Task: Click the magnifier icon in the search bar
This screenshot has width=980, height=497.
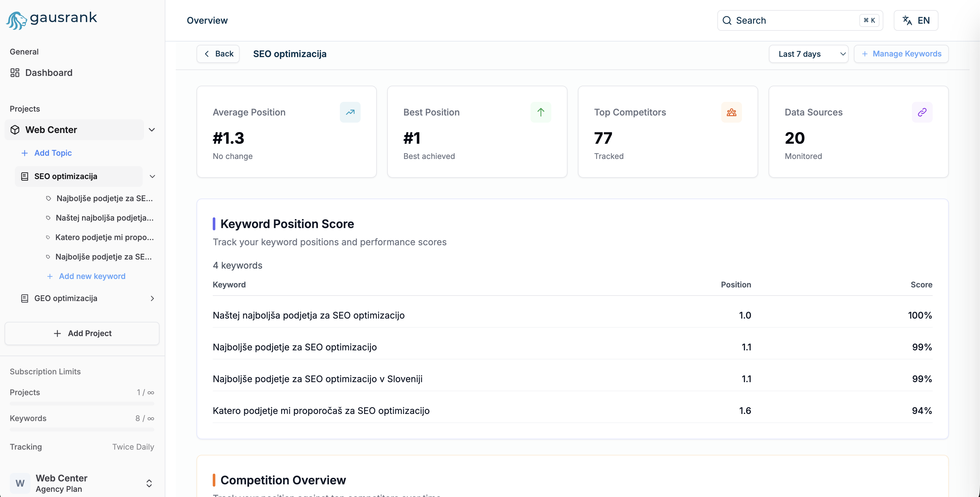Action: click(x=727, y=20)
